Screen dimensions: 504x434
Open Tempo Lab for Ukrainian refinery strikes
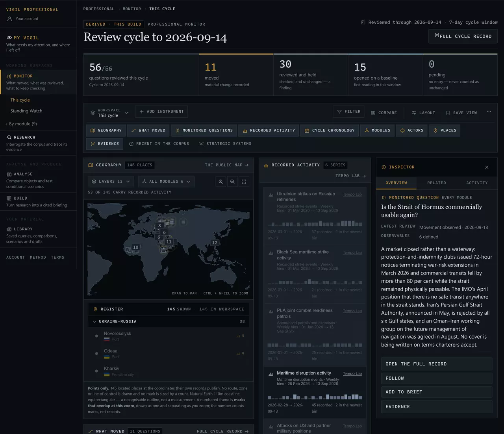click(352, 194)
